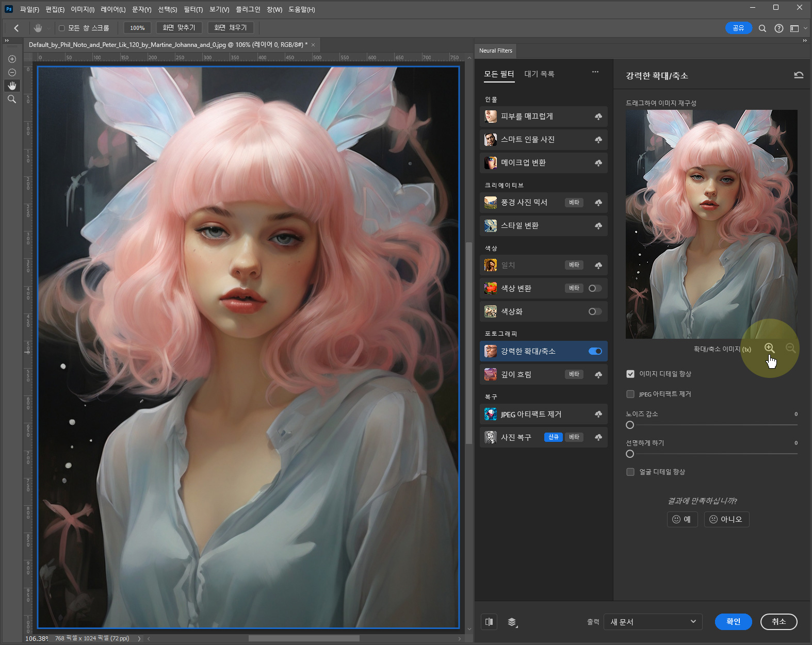Uncheck 이미지 디테일 향상 checkbox
This screenshot has height=645, width=812.
[x=630, y=374]
